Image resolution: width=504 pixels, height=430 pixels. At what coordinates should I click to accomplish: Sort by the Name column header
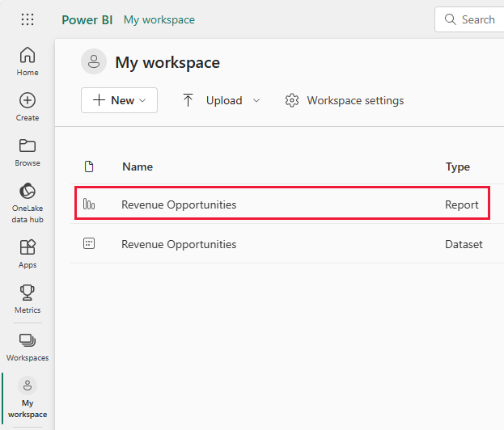138,167
